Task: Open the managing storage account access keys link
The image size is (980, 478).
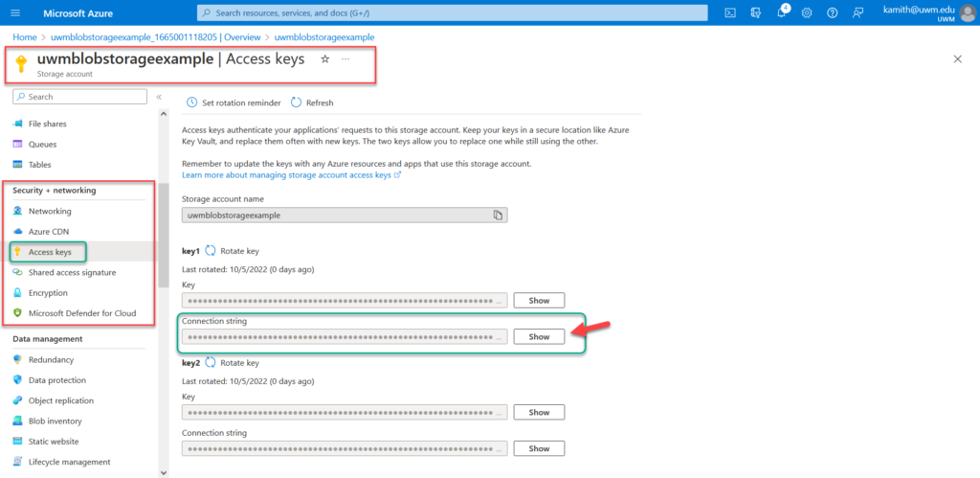Action: [291, 175]
